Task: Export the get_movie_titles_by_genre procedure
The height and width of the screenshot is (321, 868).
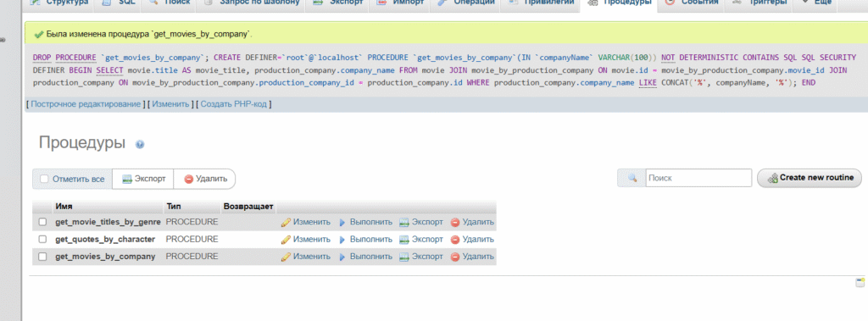Action: [421, 222]
